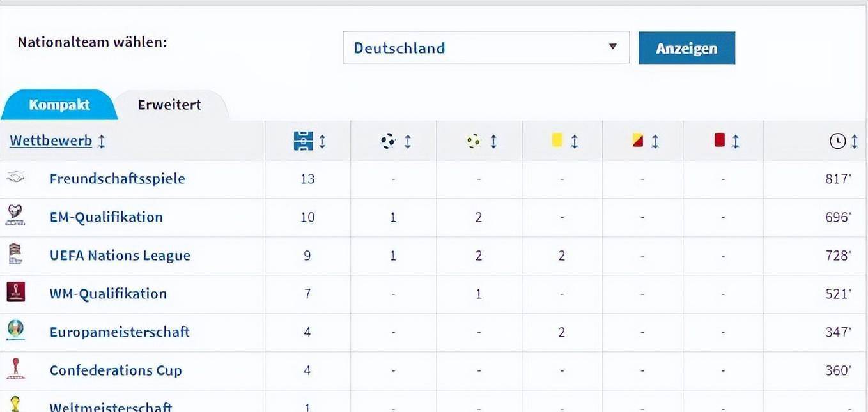
Task: Click the Anzeigen button
Action: click(x=686, y=48)
